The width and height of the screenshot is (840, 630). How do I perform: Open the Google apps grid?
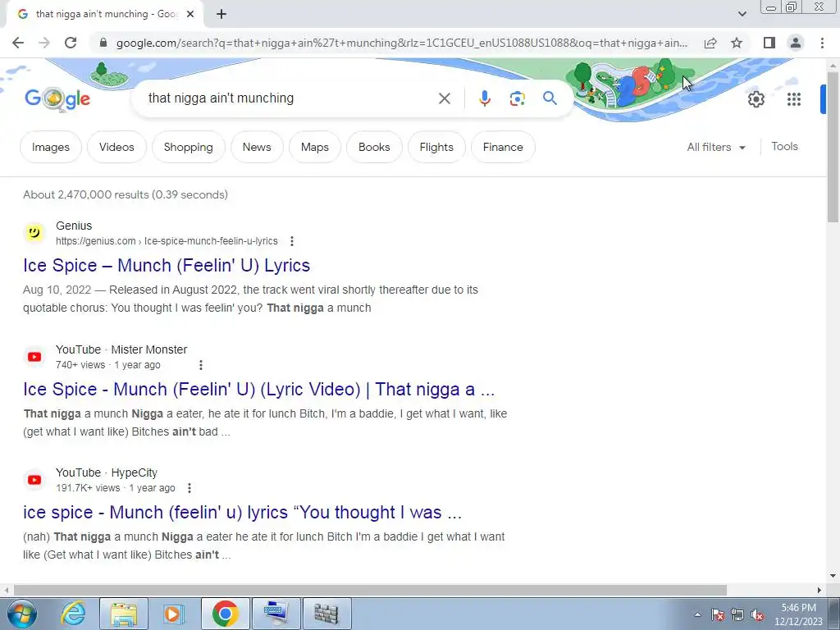tap(793, 99)
